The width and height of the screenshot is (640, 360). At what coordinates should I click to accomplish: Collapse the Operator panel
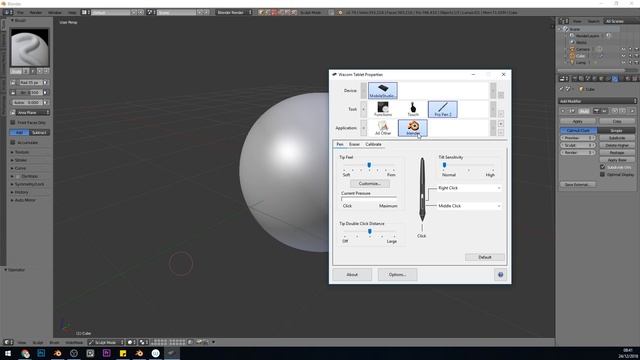pyautogui.click(x=15, y=270)
